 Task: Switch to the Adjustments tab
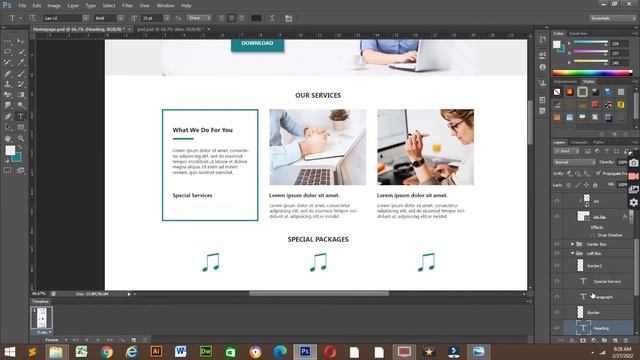[565, 82]
